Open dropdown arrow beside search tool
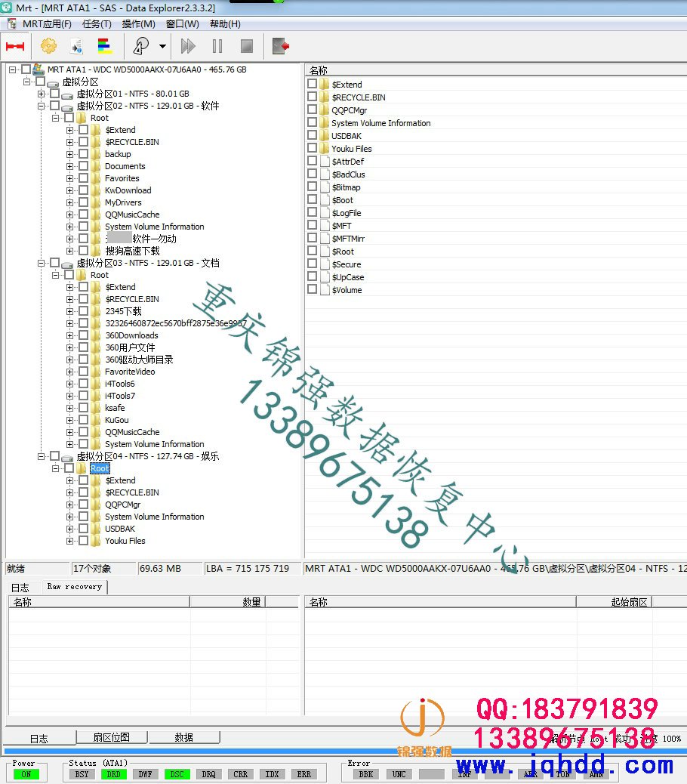 (162, 47)
